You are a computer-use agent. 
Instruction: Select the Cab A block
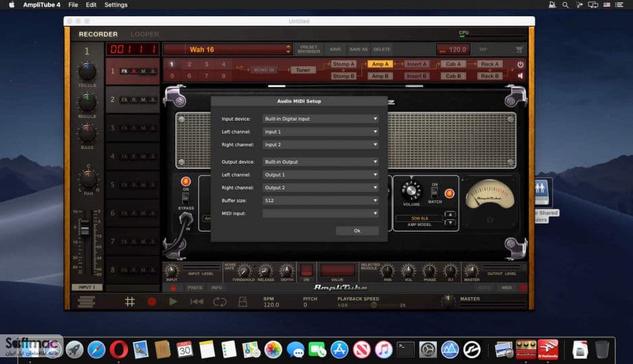click(453, 64)
